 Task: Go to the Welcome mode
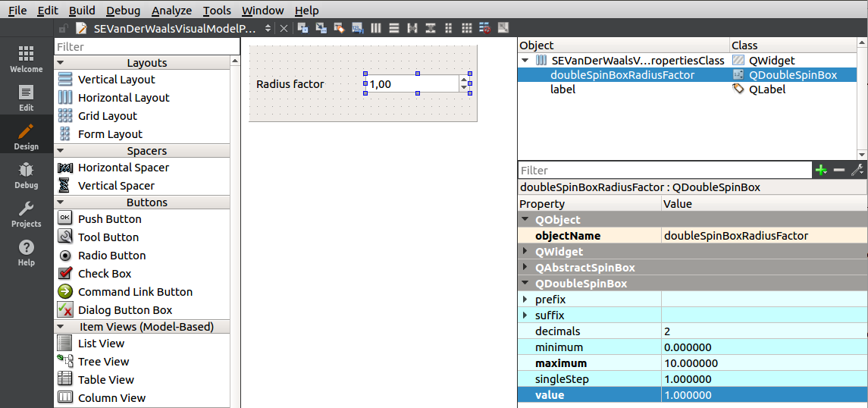(26, 59)
